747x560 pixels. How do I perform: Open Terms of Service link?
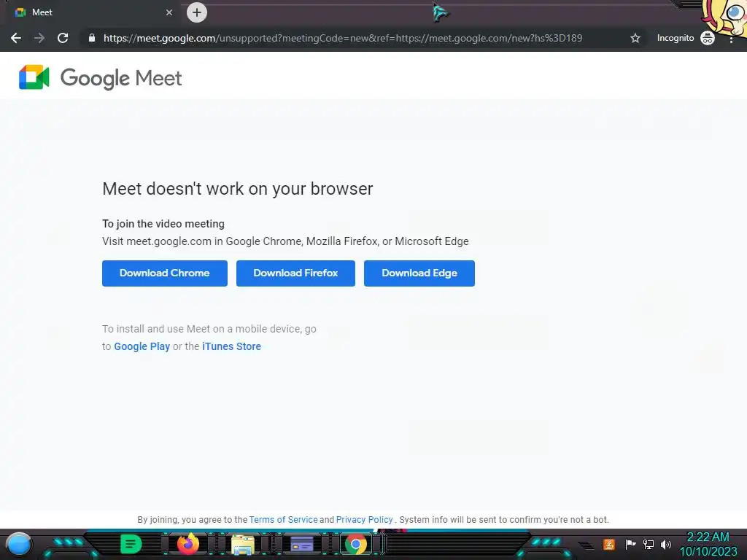284,520
